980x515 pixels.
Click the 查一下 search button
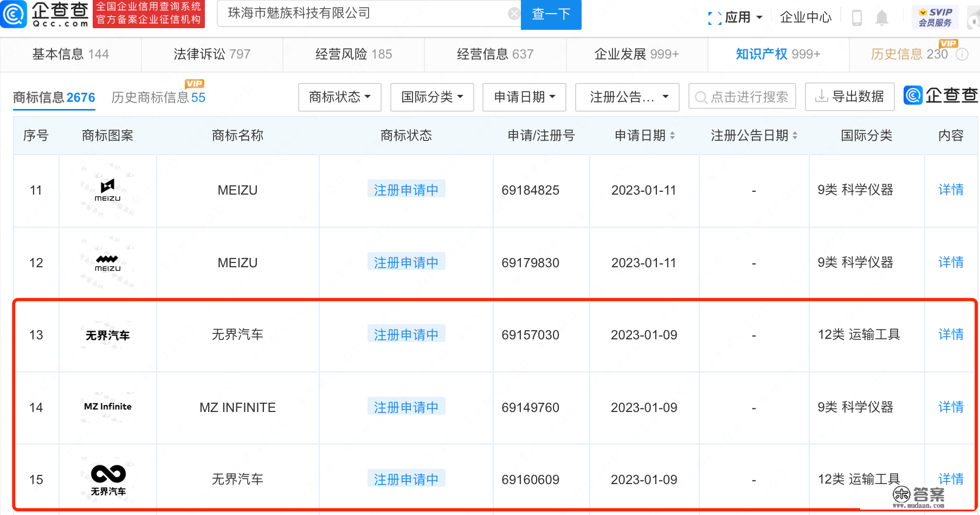pos(551,14)
